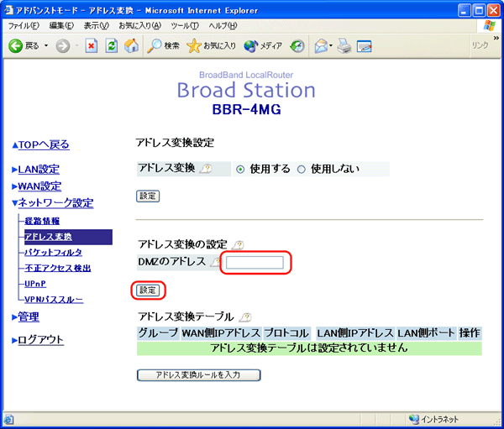Click the IE title bar window icon
The image size is (504, 429).
[x=8, y=10]
